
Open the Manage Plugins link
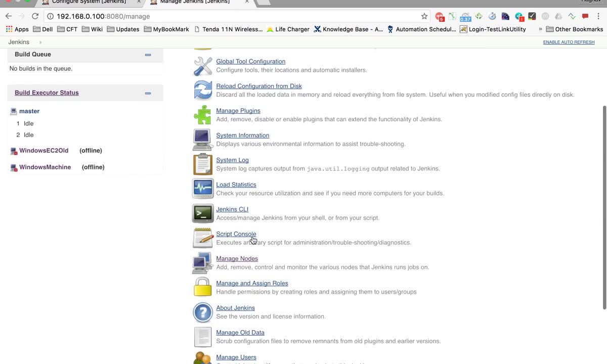238,111
